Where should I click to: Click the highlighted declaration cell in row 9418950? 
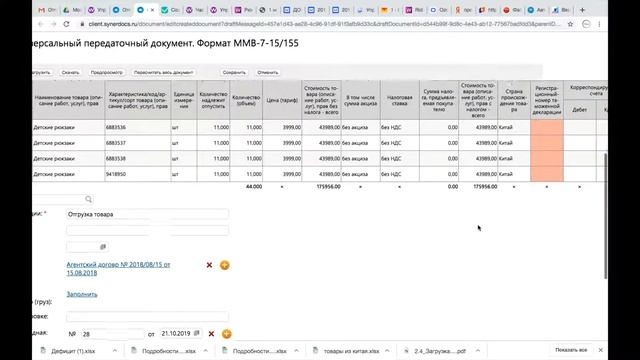[x=547, y=174]
